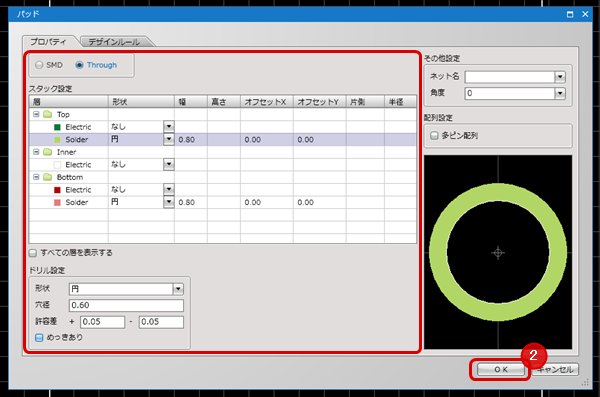Open shape dropdown for Bottom Electric
The image size is (600, 397).
tap(169, 189)
